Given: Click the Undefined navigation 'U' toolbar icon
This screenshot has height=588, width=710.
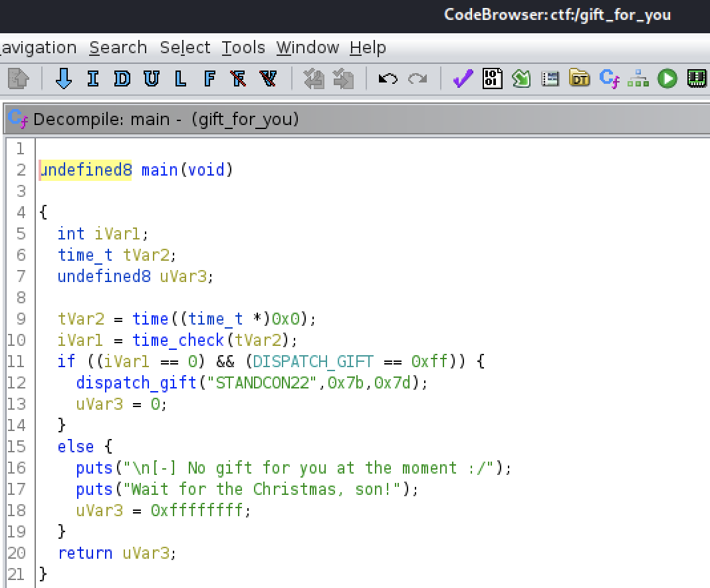Looking at the screenshot, I should tap(151, 79).
